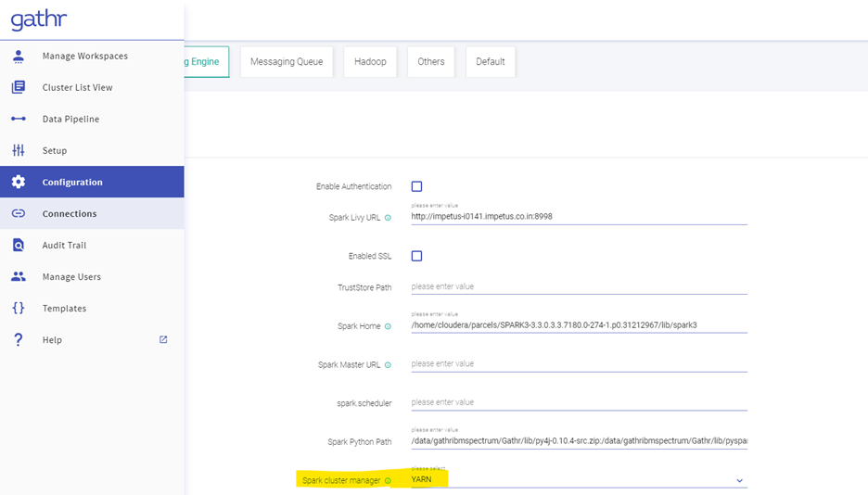
Task: Click the Setup sliders icon
Action: (19, 150)
